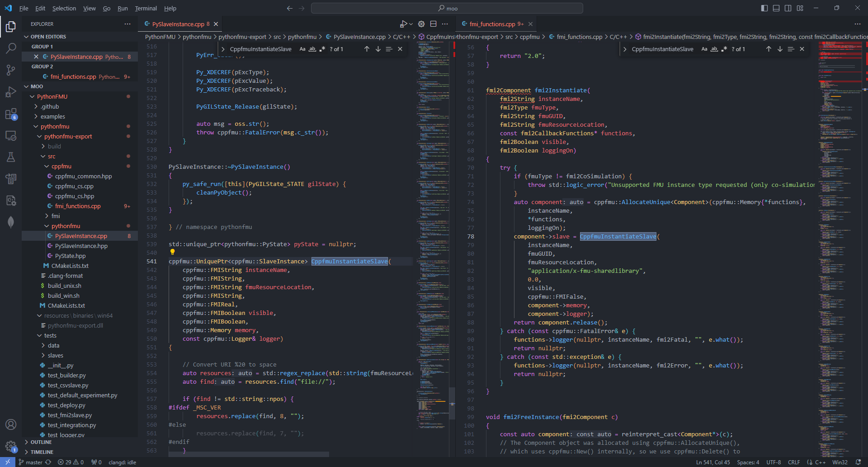The height and width of the screenshot is (467, 868).
Task: Open the Manage gear in activity bar
Action: tap(11, 446)
